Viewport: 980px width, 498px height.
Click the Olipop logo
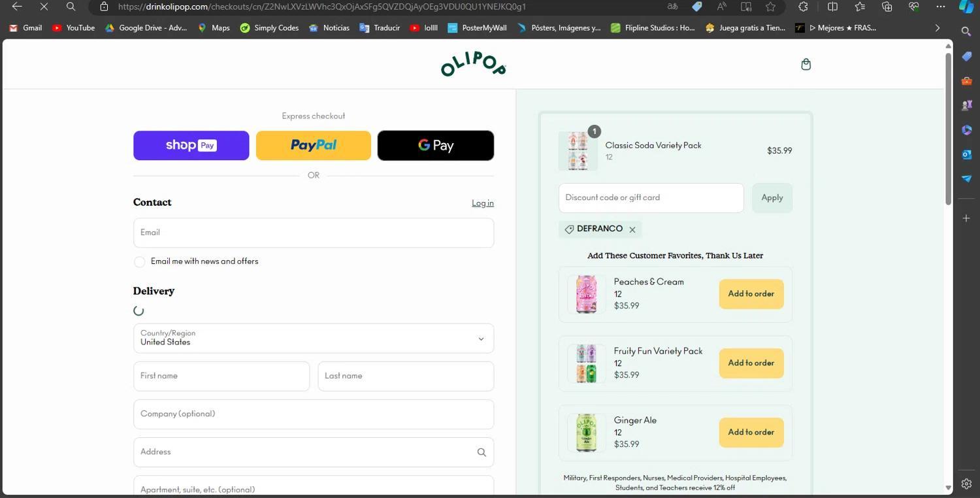(474, 63)
